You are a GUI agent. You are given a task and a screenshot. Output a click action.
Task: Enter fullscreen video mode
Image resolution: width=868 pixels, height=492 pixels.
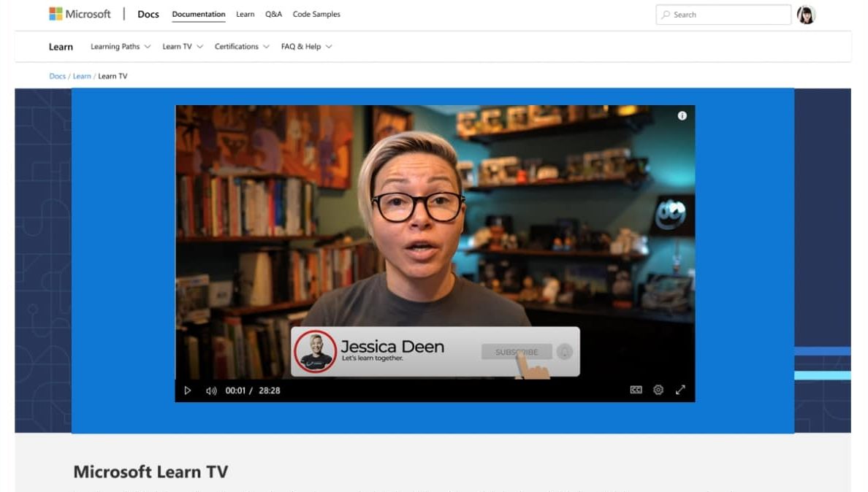pos(680,390)
